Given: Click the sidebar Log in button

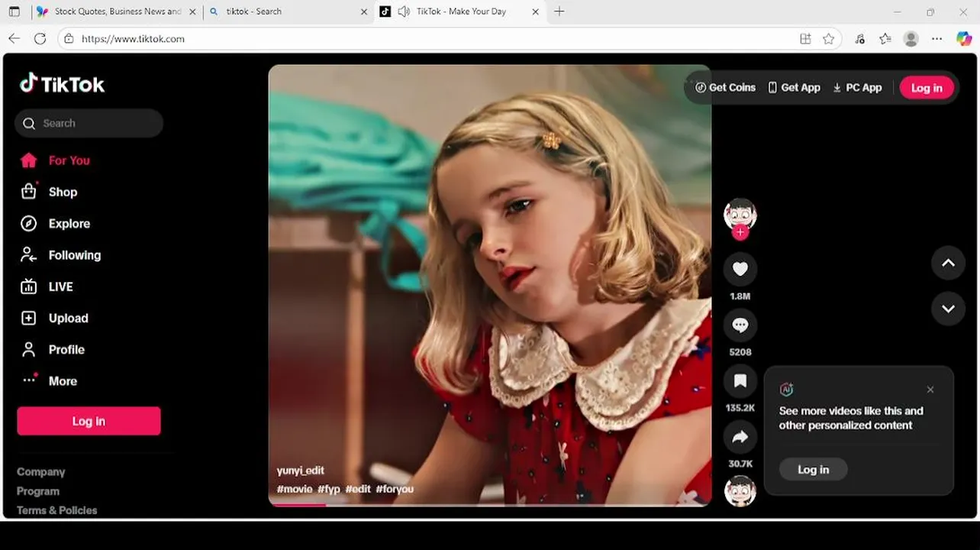Looking at the screenshot, I should [89, 421].
